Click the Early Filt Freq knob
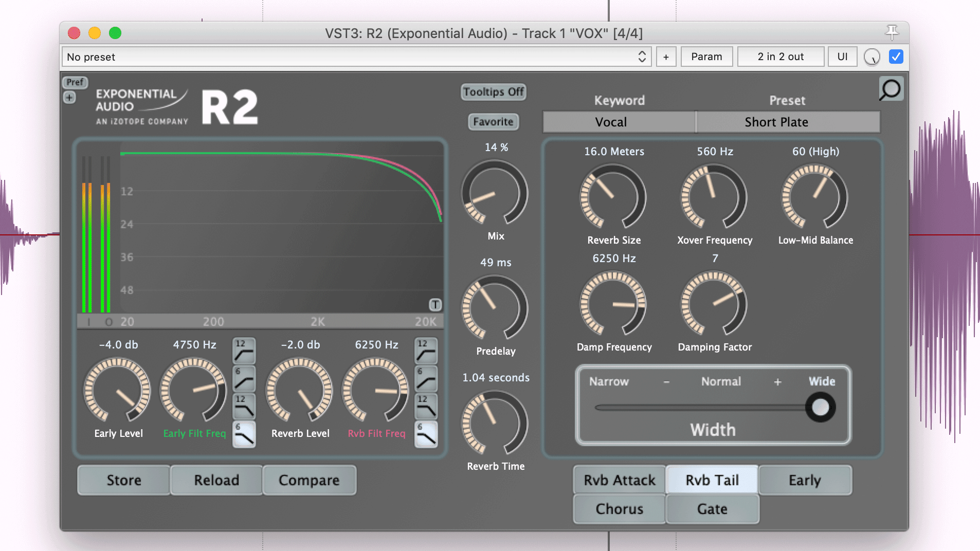This screenshot has width=980, height=551. pos(193,390)
